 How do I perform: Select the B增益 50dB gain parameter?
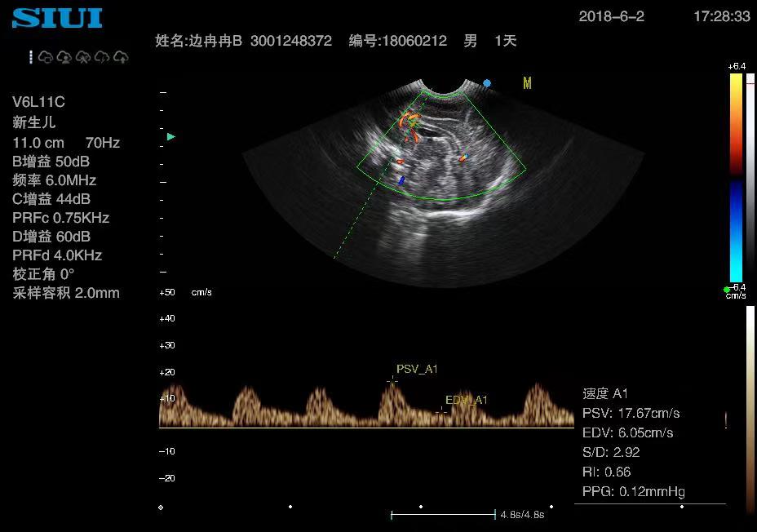coord(51,162)
